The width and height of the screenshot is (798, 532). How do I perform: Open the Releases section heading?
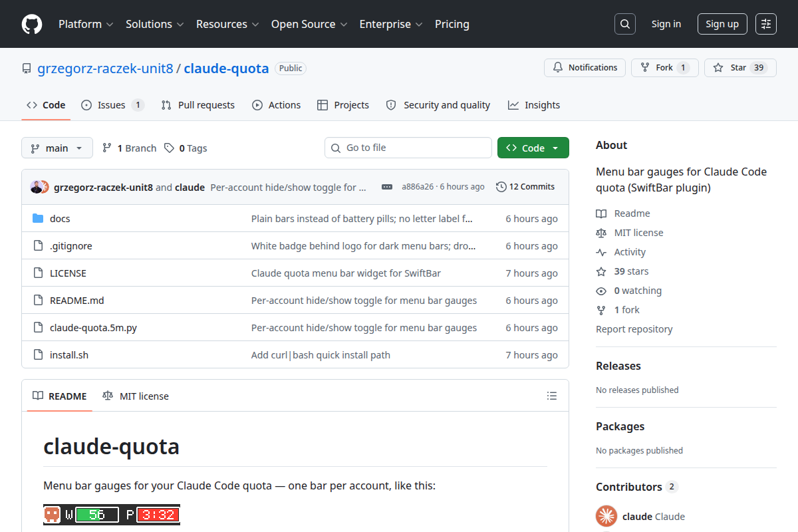click(x=618, y=366)
